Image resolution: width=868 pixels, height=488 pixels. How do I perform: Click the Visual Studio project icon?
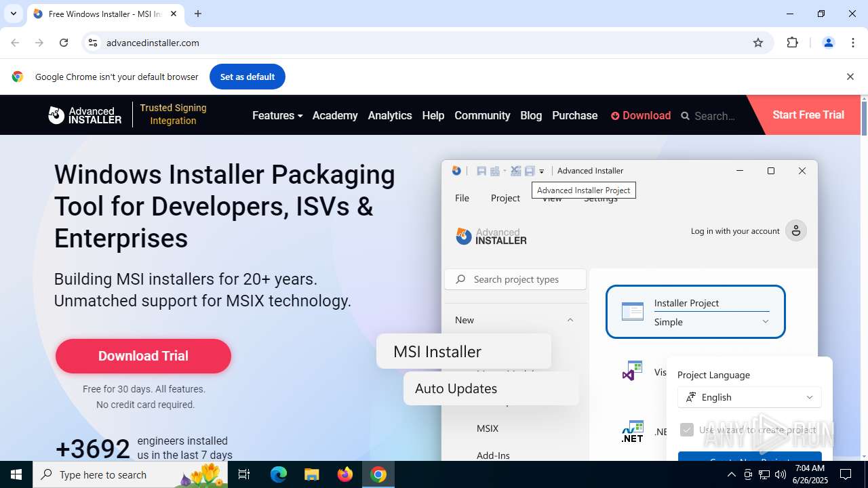pos(632,371)
